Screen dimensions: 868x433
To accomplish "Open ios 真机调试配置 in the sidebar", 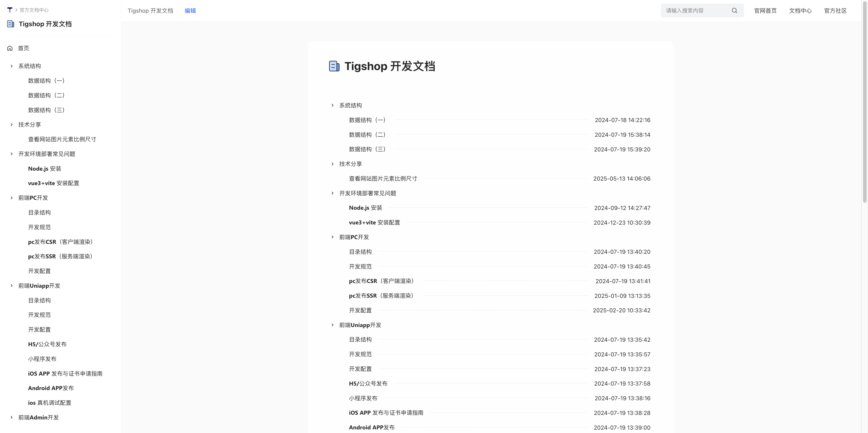I will (x=50, y=403).
